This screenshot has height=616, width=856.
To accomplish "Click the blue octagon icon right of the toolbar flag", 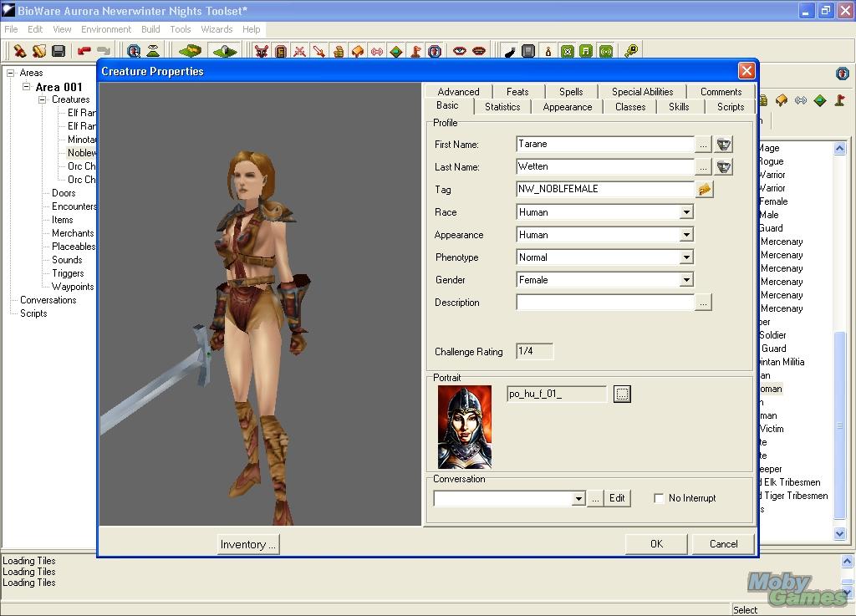I will pyautogui.click(x=435, y=51).
